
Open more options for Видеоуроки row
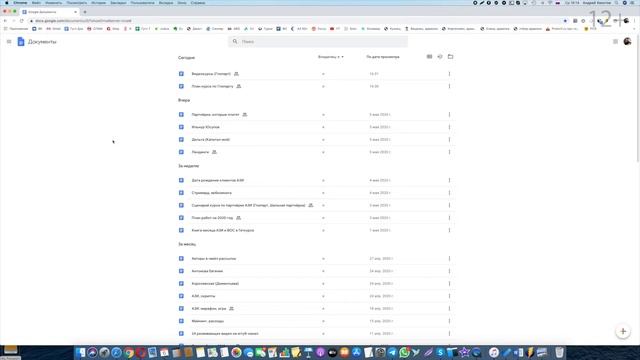pos(449,74)
